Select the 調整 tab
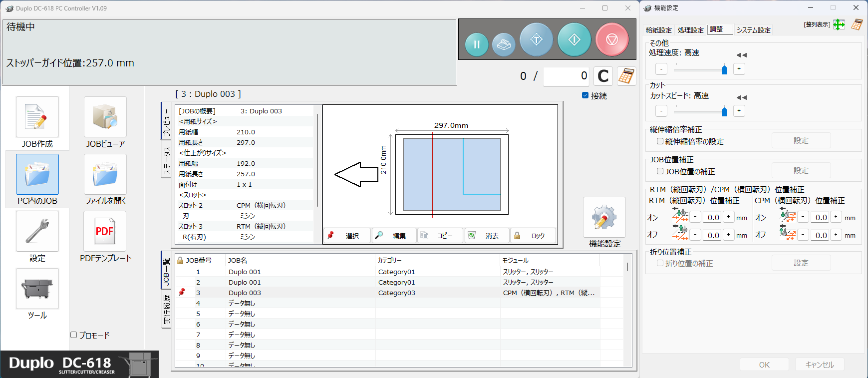 [x=720, y=29]
